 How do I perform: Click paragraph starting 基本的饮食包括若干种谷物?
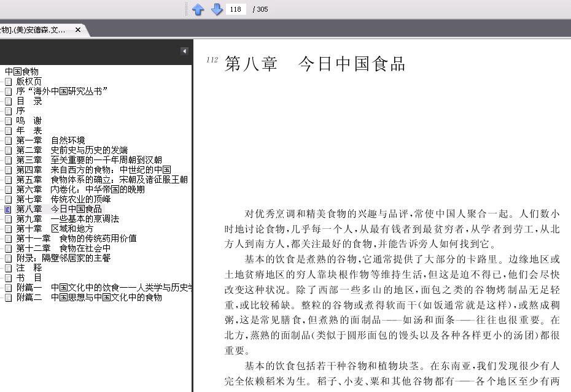392,373
